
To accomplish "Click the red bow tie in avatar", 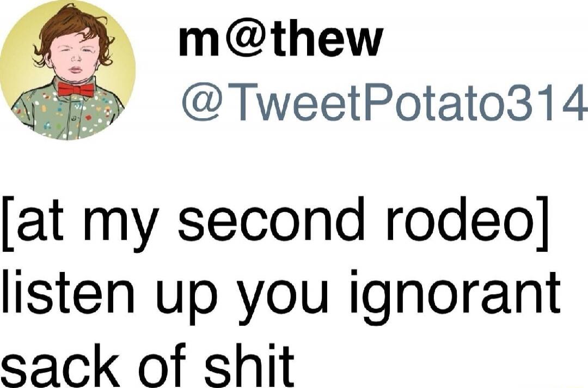I will click(x=76, y=90).
